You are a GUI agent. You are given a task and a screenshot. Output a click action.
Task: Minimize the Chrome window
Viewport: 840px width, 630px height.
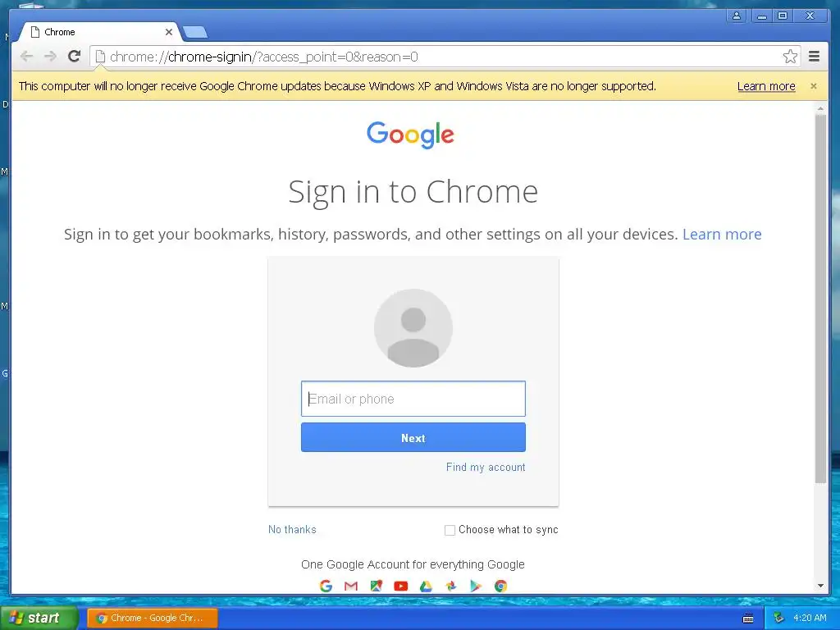(762, 16)
